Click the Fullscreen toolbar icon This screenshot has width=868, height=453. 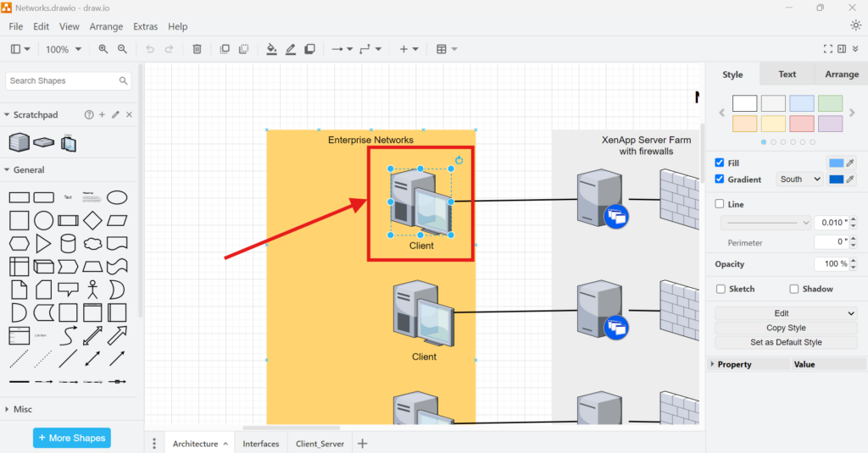click(x=827, y=49)
